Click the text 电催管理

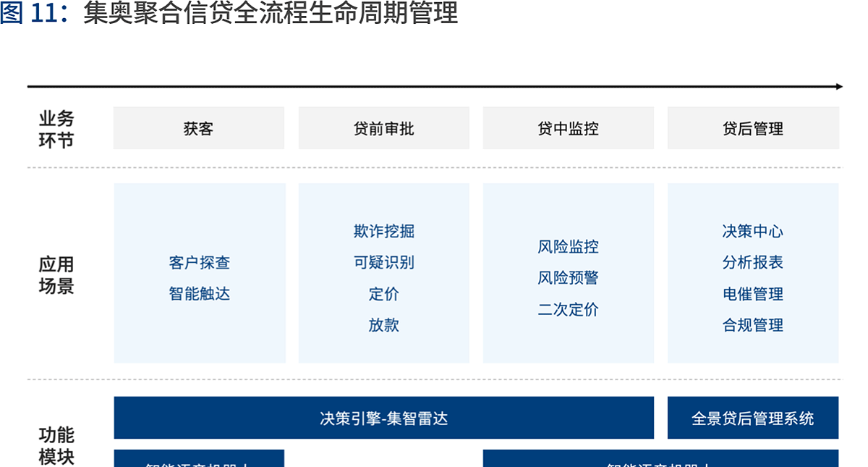click(753, 294)
